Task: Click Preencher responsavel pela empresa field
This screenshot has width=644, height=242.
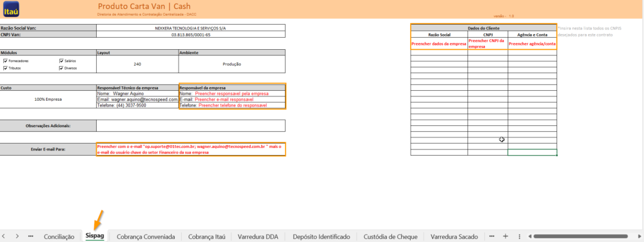Action: [x=232, y=93]
